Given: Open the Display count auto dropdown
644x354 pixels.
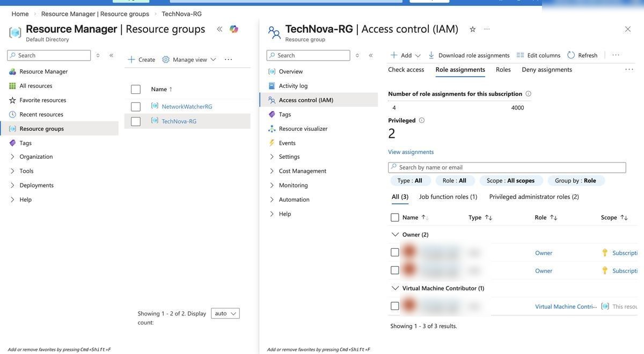Looking at the screenshot, I should [225, 313].
